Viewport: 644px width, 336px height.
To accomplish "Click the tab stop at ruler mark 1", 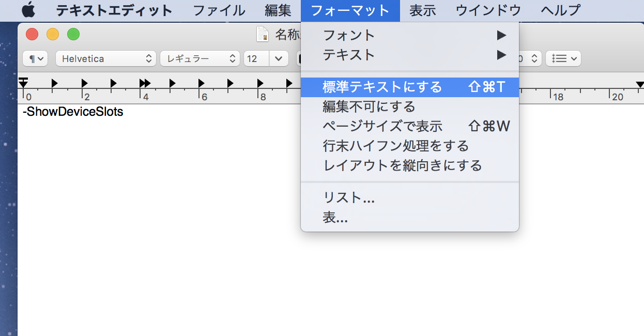I will pyautogui.click(x=54, y=83).
